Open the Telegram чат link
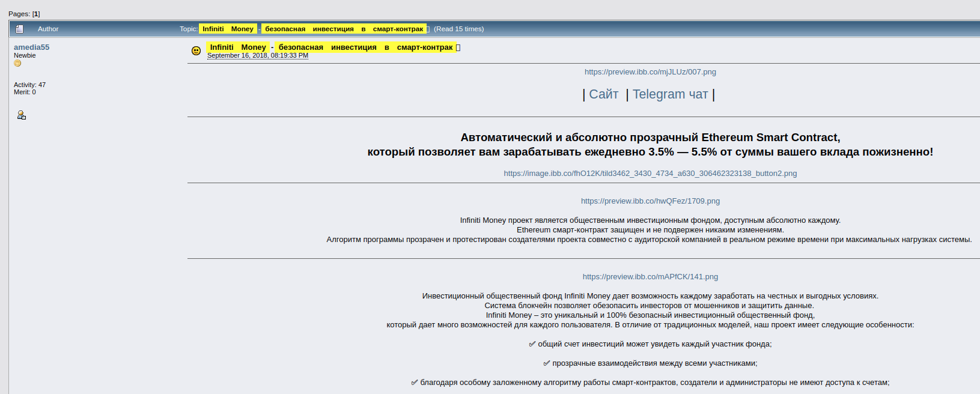 point(671,94)
